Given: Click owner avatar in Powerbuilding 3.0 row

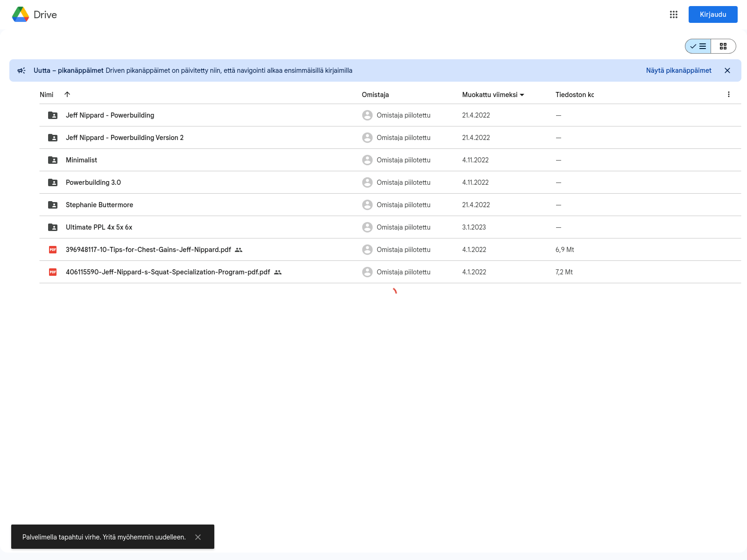Looking at the screenshot, I should point(367,182).
